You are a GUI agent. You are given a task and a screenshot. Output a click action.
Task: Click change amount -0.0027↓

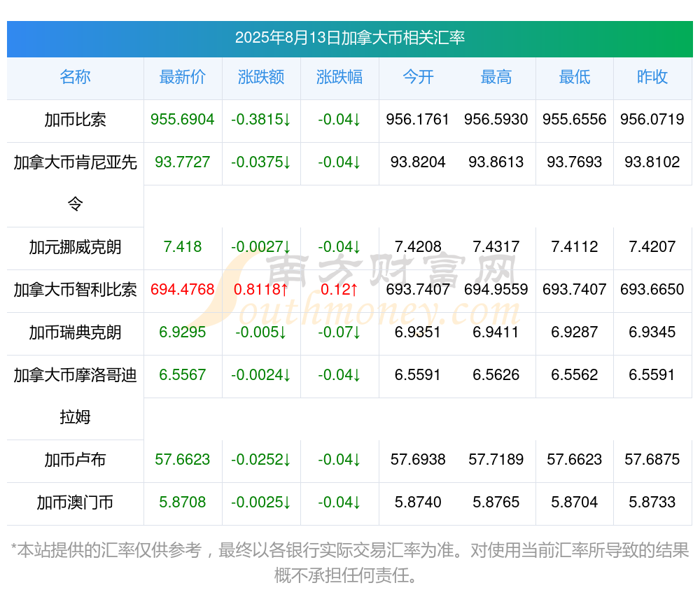pos(261,247)
